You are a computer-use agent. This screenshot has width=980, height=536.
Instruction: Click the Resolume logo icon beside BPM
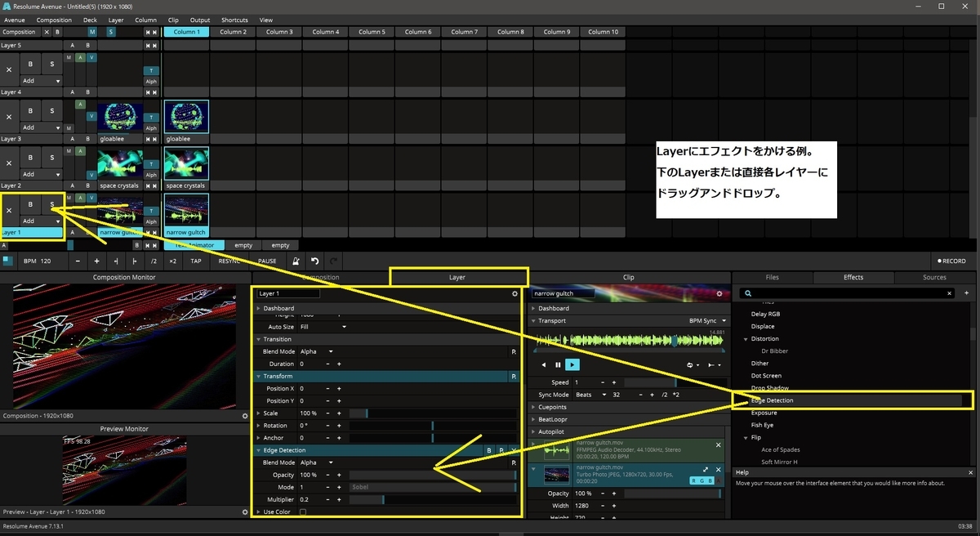click(x=7, y=261)
